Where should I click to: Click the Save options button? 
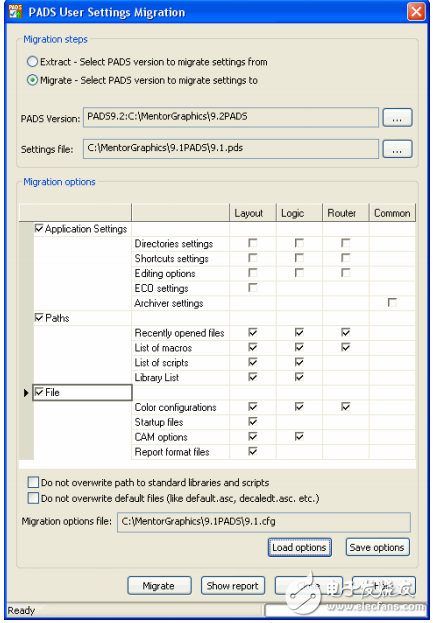[377, 548]
